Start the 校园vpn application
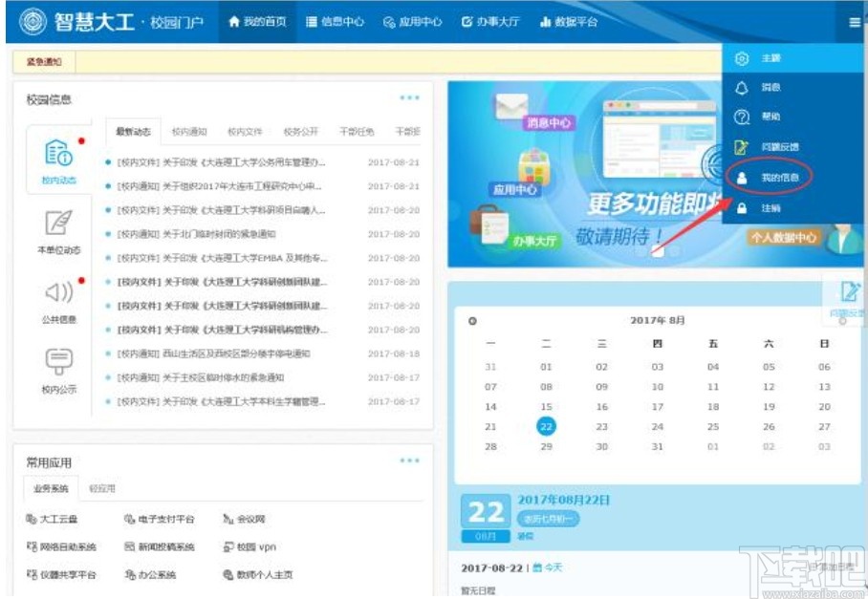The width and height of the screenshot is (868, 599). tap(254, 546)
